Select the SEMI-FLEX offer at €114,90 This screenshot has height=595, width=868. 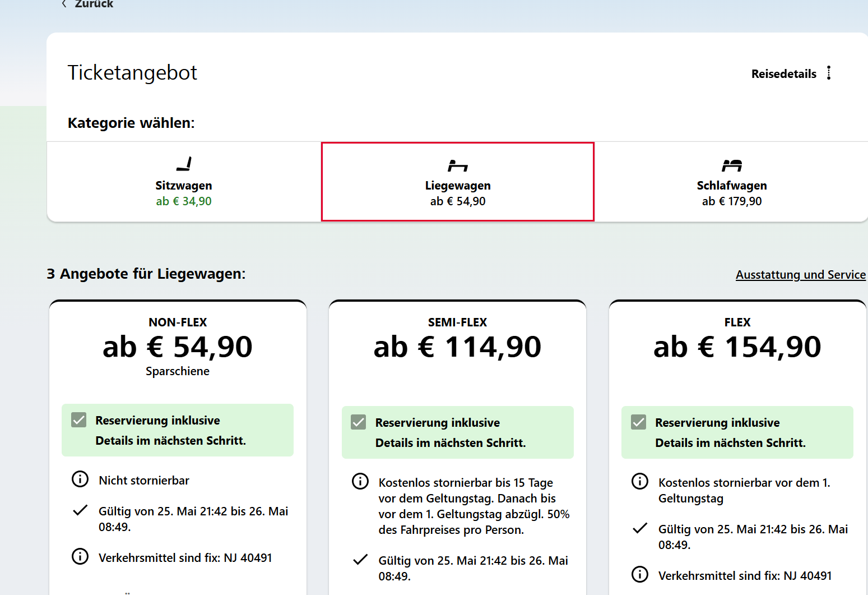coord(457,347)
